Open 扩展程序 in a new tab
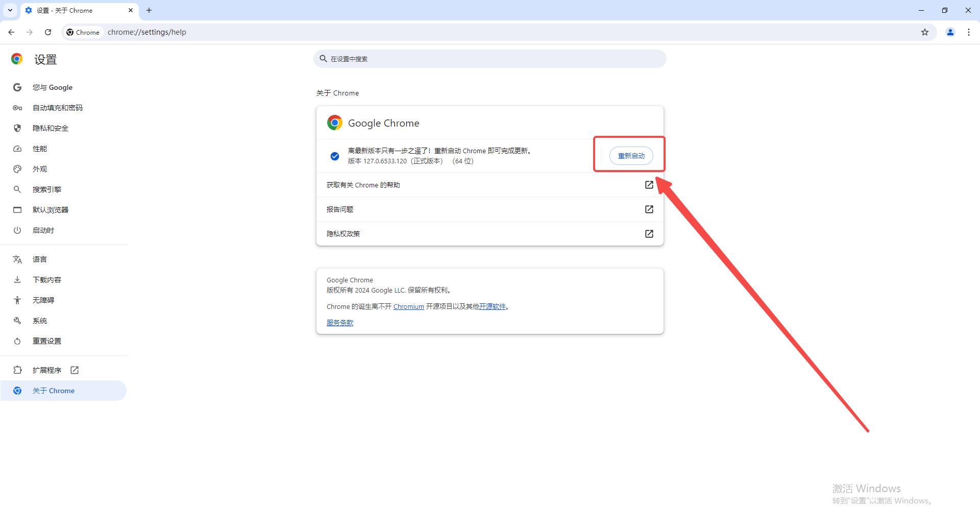The width and height of the screenshot is (980, 531). click(x=63, y=370)
